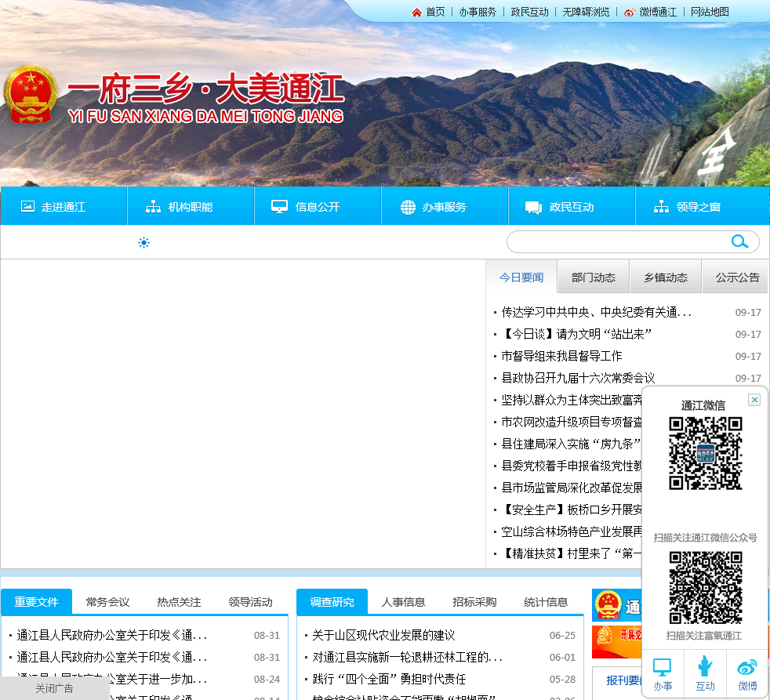Screen dimensions: 770x700
Task: Open news 县政协召开九届十六次常委会议
Action: [578, 378]
